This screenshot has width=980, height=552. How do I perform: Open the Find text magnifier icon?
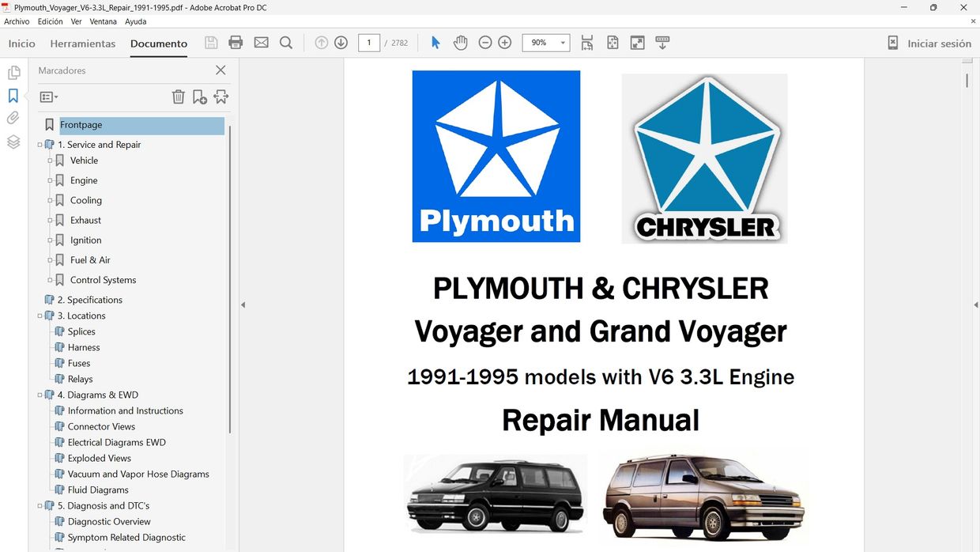[x=286, y=43]
